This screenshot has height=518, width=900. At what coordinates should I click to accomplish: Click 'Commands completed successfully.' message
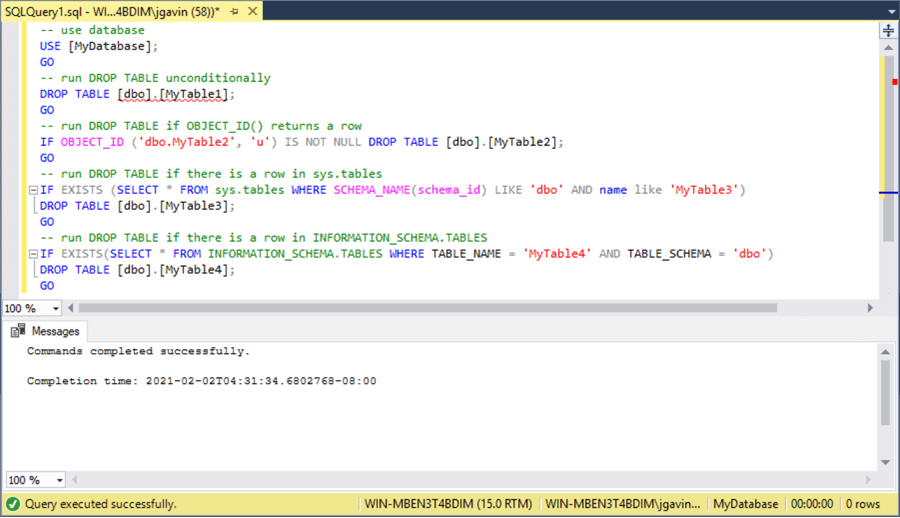tap(138, 351)
